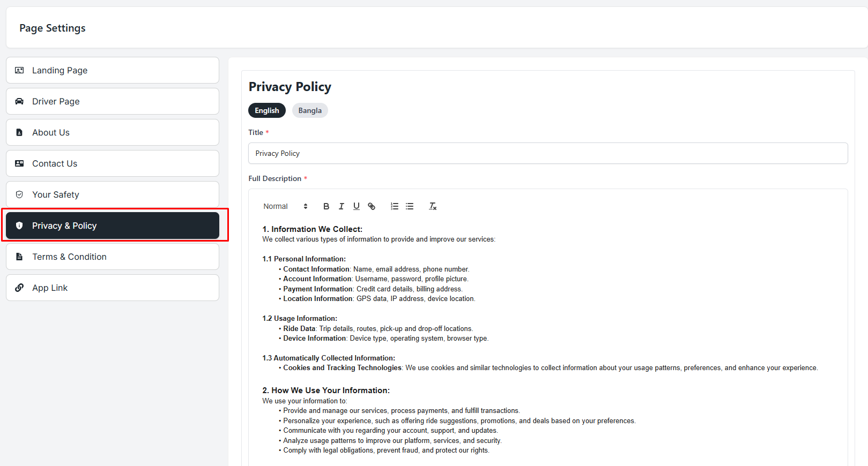Open the Normal heading style dropdown

pos(285,206)
